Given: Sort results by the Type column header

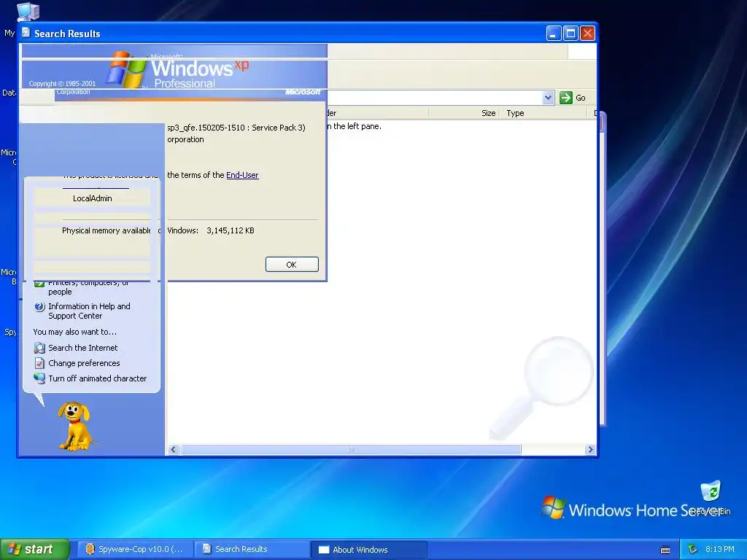Looking at the screenshot, I should pyautogui.click(x=543, y=113).
